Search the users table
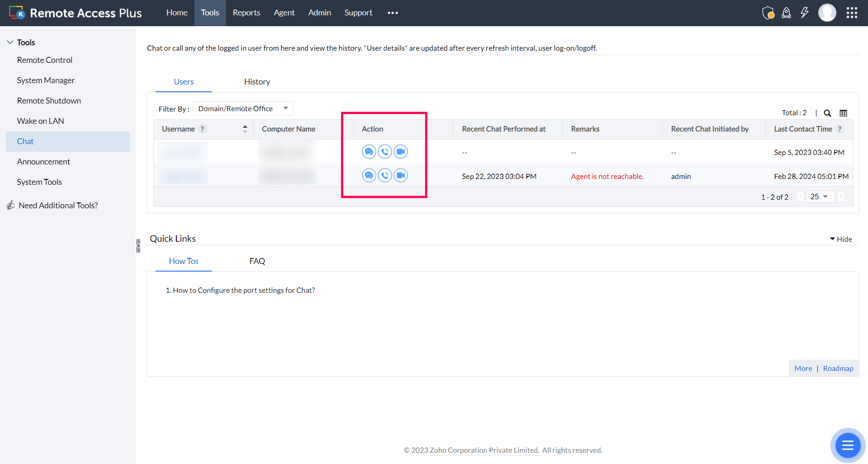868x464 pixels. [x=827, y=113]
